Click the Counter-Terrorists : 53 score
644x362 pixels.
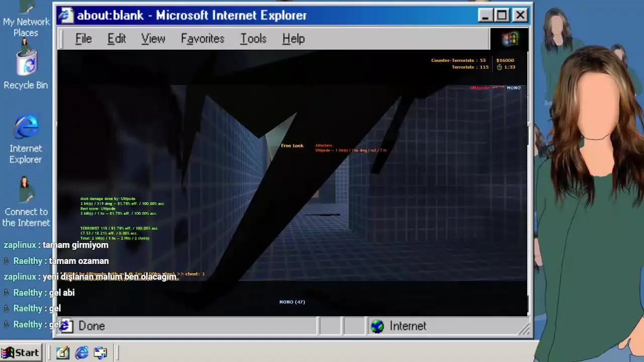click(x=458, y=60)
